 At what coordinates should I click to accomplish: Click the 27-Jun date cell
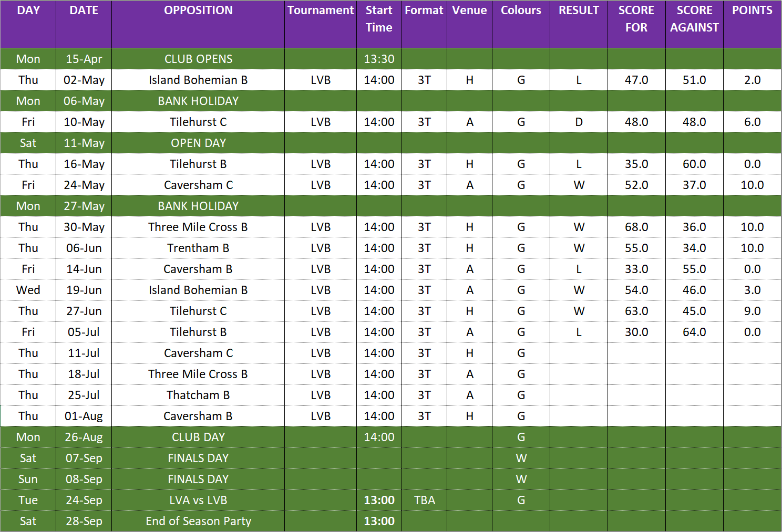coord(84,311)
